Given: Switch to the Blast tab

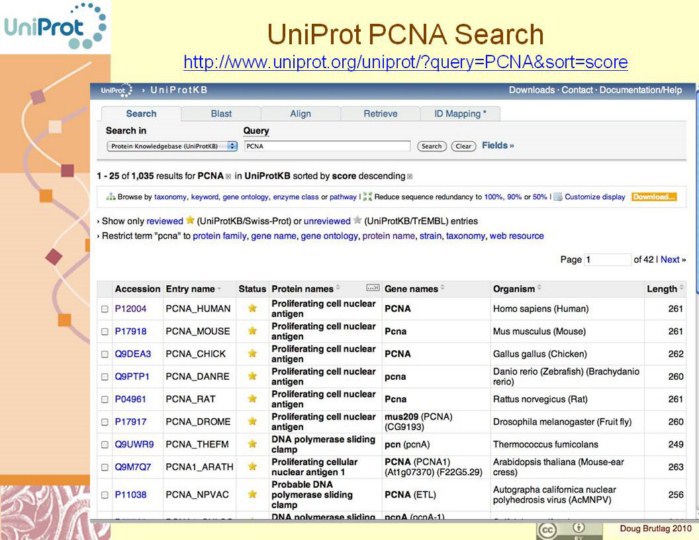Looking at the screenshot, I should [221, 114].
